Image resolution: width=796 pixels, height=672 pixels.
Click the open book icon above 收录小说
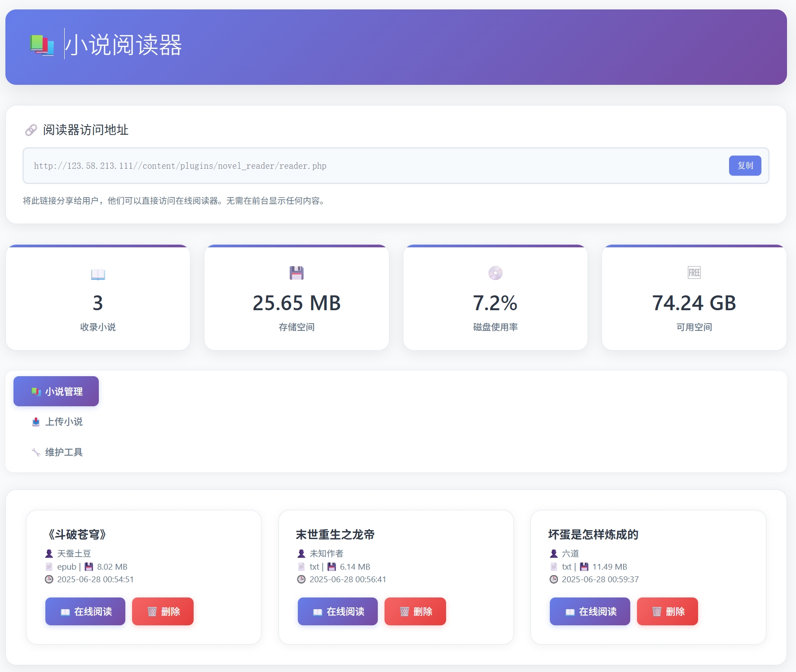click(x=98, y=274)
